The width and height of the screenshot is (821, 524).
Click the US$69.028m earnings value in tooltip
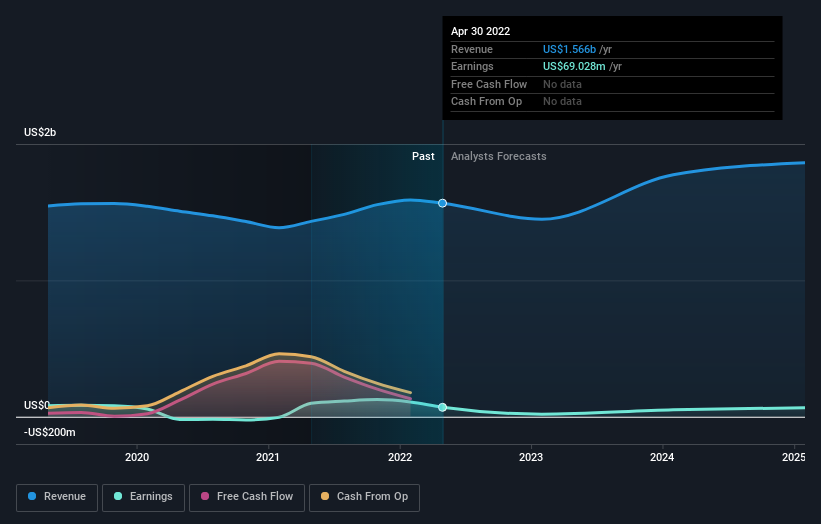coord(574,66)
